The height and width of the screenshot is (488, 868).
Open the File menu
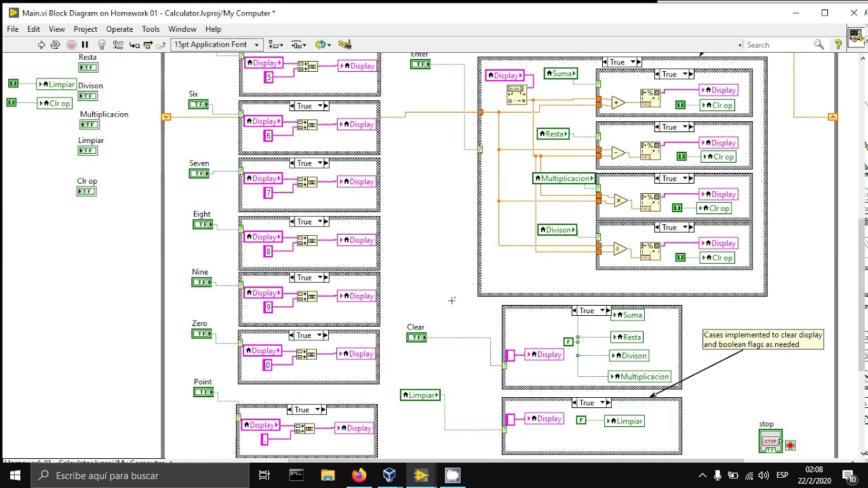click(13, 29)
